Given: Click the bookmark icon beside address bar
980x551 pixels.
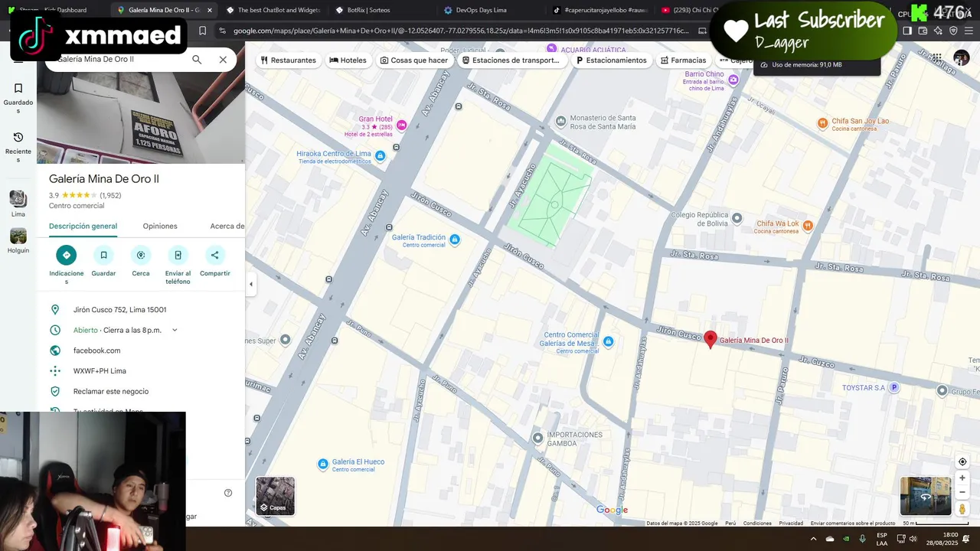Looking at the screenshot, I should click(x=202, y=31).
